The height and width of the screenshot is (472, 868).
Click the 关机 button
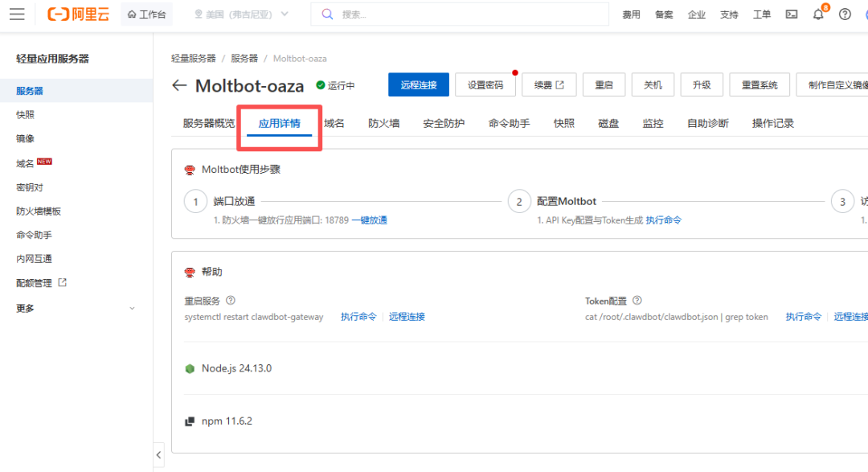(653, 84)
